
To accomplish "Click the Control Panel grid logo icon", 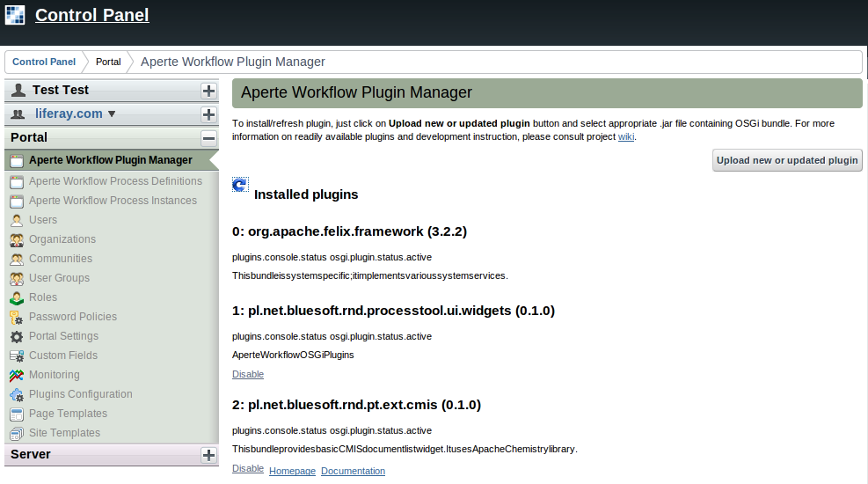I will tap(15, 15).
